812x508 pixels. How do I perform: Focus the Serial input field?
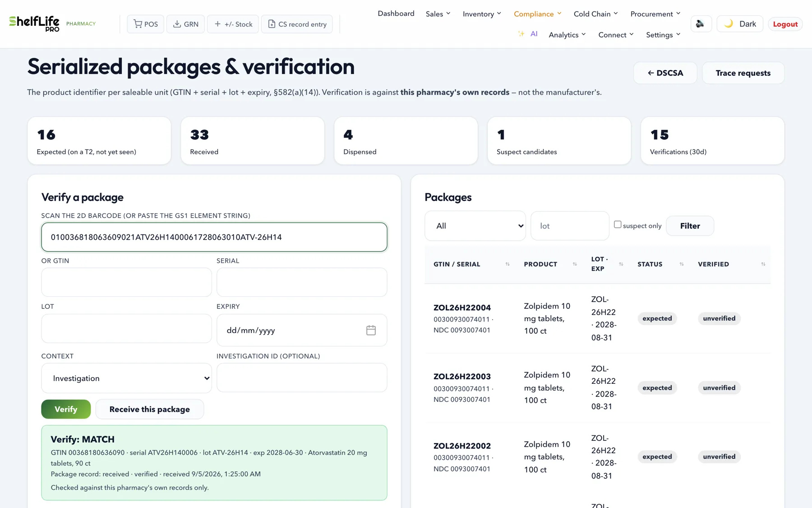coord(302,282)
